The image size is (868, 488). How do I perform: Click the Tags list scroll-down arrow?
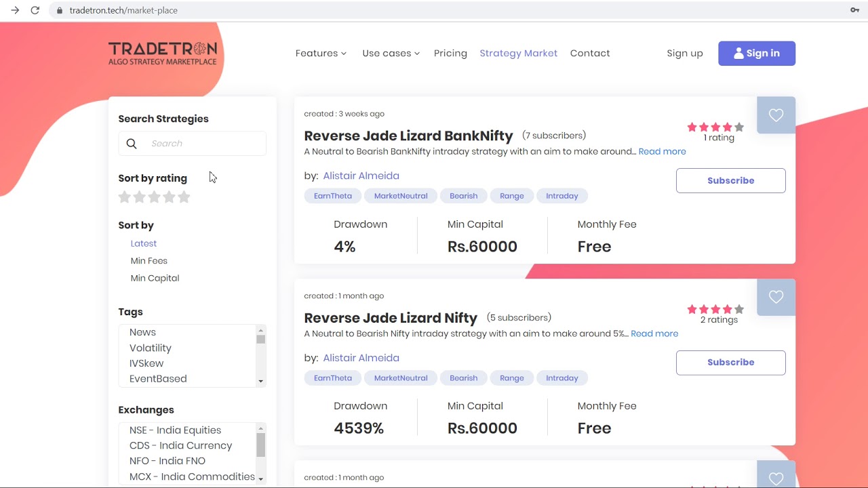tap(260, 382)
